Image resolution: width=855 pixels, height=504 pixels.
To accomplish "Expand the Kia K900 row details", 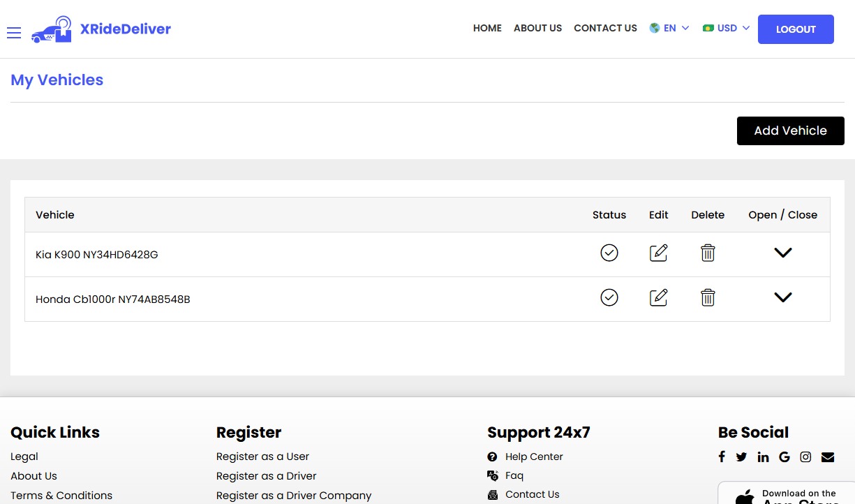I will coord(783,253).
